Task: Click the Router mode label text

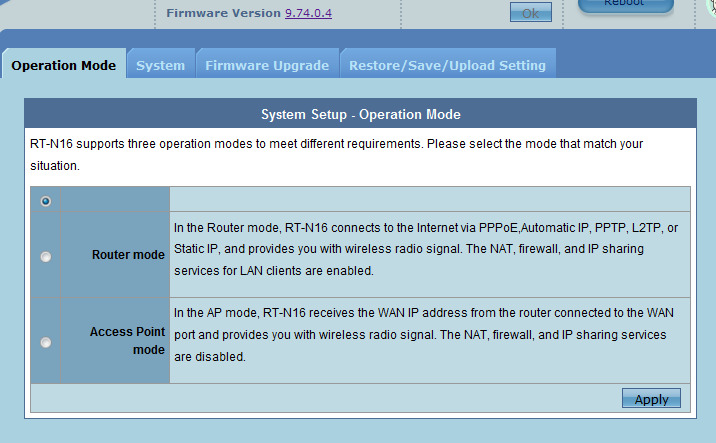Action: click(128, 255)
